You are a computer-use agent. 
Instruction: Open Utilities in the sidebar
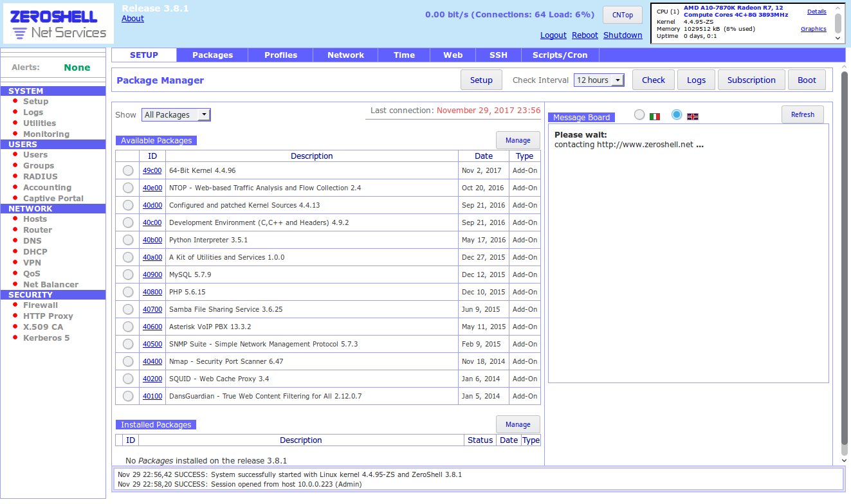click(39, 123)
